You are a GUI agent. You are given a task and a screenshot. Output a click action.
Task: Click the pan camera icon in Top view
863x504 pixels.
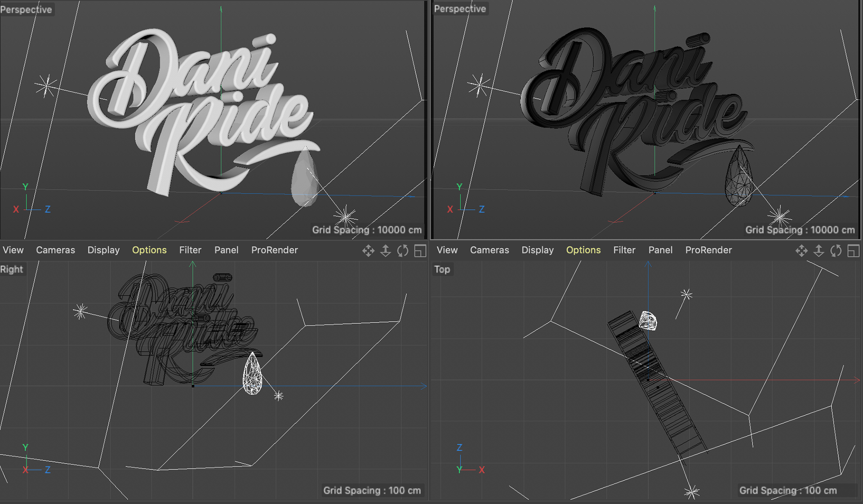801,251
